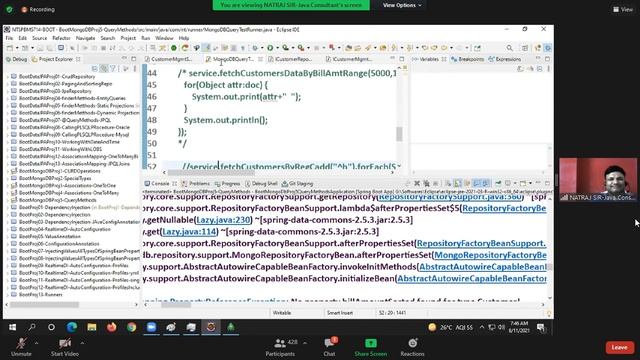Open the Refactor menu

[x=61, y=38]
